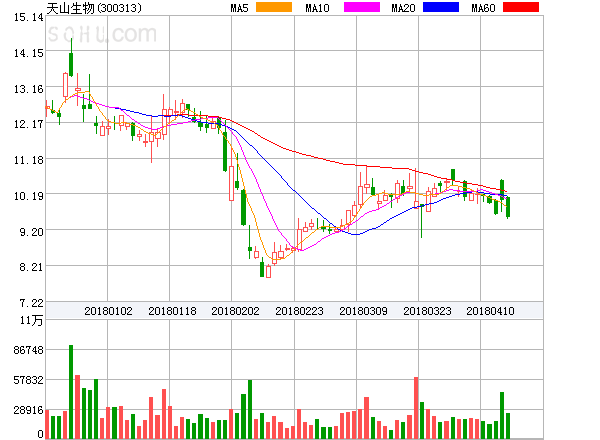Click the tall red volume bar near 20180323

(416, 408)
